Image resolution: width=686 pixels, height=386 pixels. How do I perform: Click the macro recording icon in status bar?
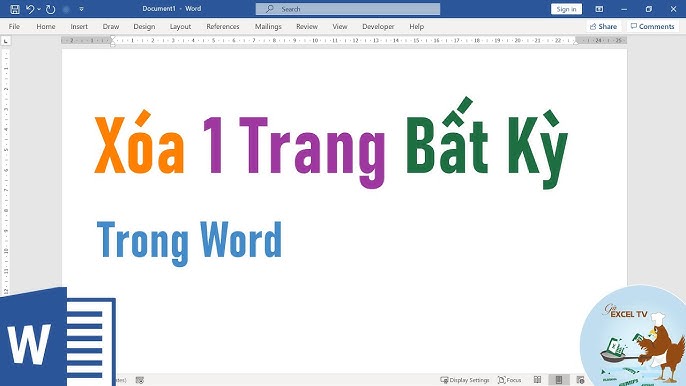[140, 380]
